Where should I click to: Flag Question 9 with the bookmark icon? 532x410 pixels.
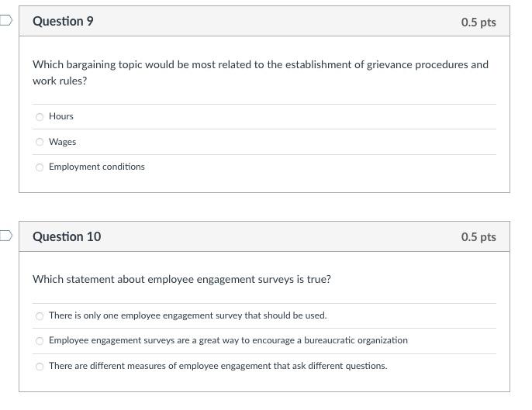(x=5, y=20)
